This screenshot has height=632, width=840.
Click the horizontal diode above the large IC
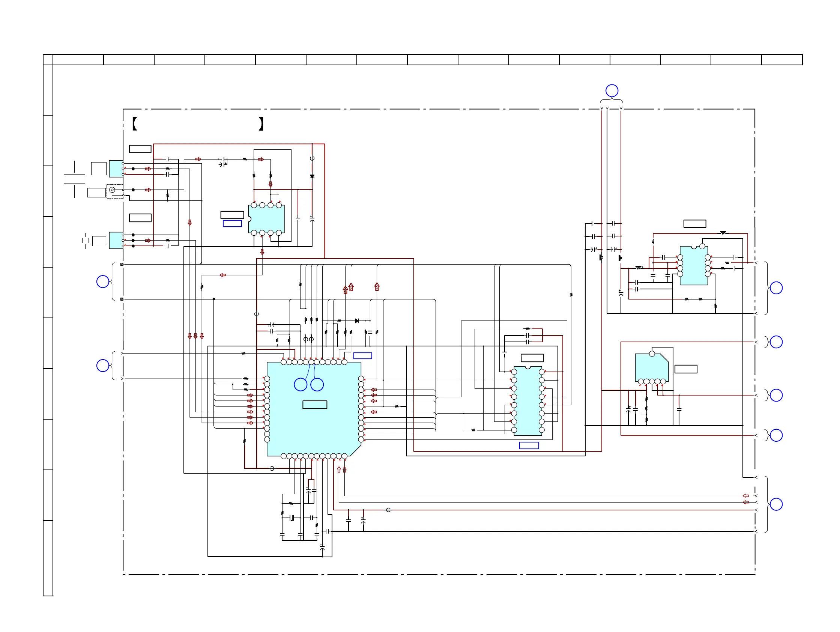click(356, 321)
